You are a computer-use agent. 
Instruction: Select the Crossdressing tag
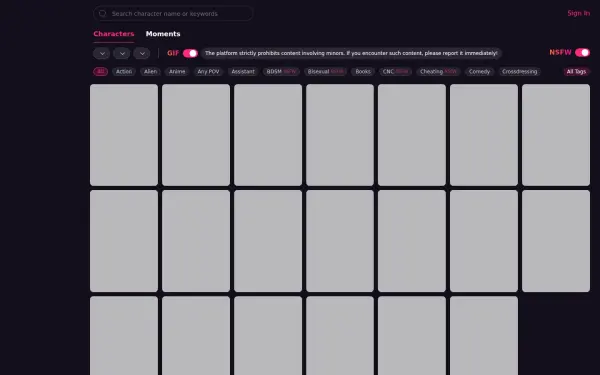pyautogui.click(x=519, y=72)
